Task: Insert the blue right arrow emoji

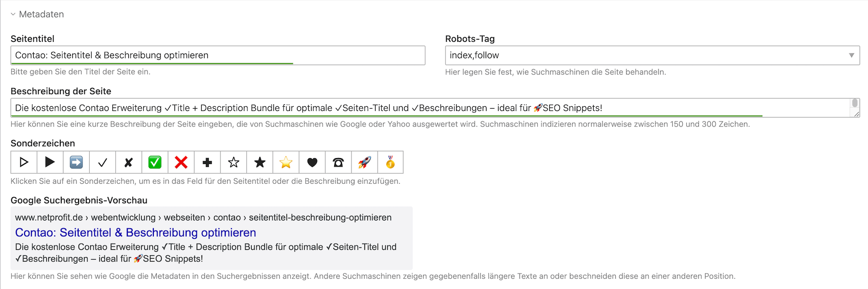Action: pyautogui.click(x=76, y=162)
